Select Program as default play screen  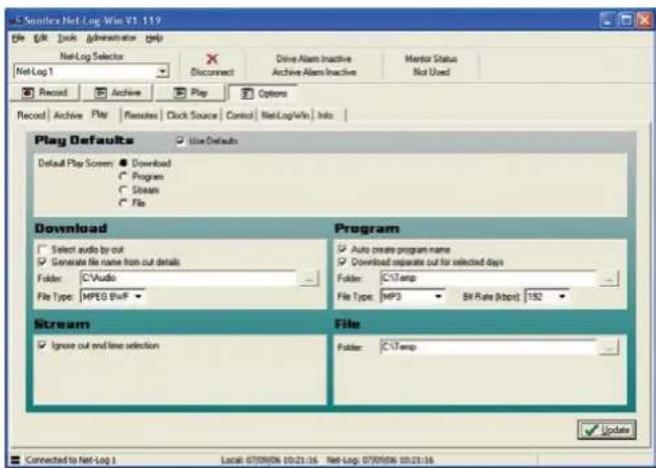point(123,176)
